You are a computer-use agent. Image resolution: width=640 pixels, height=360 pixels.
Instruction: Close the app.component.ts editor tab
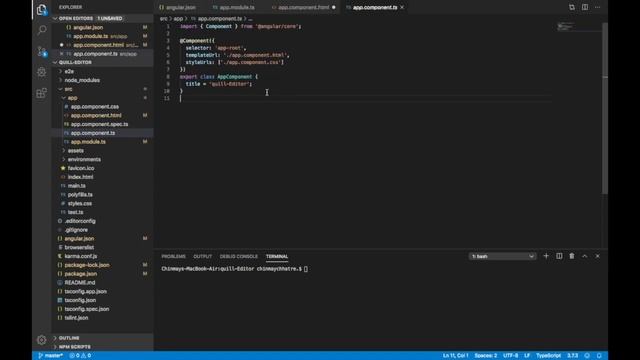point(402,7)
